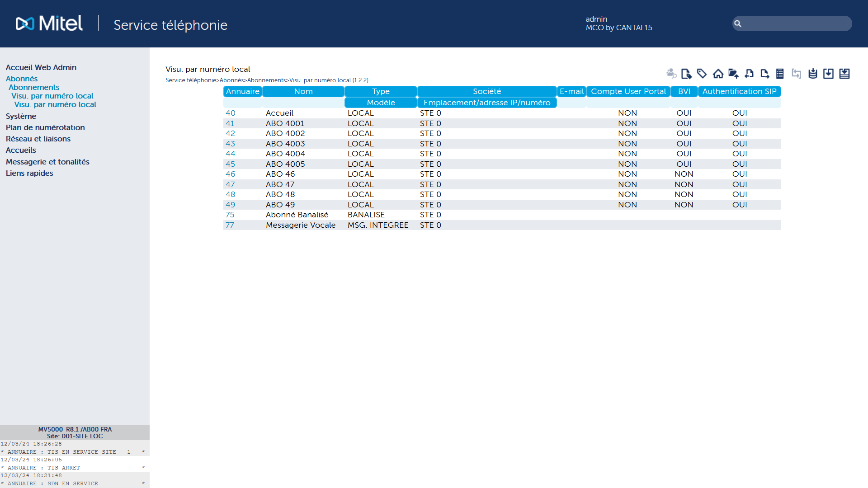Click the magnifier icon in search box
This screenshot has height=488, width=868.
pos(738,23)
